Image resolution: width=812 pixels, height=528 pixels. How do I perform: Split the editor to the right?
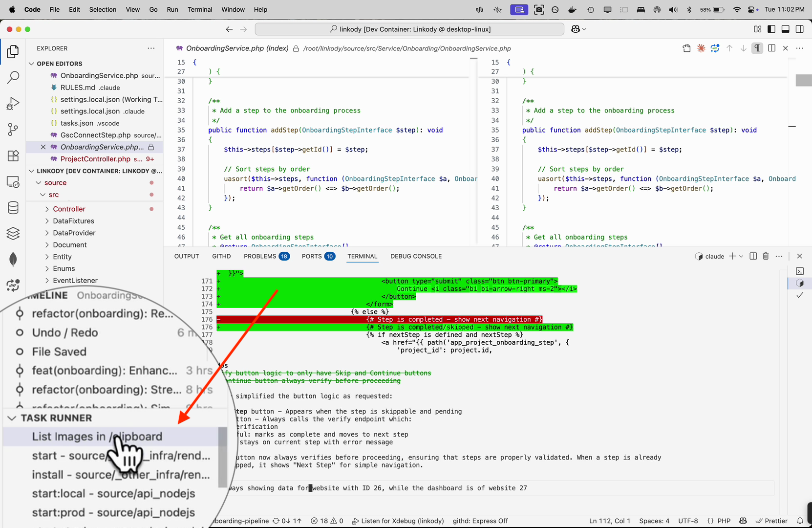(x=772, y=48)
